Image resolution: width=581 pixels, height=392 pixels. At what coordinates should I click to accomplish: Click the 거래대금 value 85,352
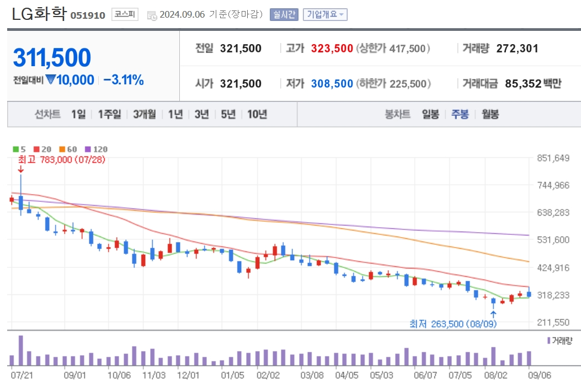click(523, 84)
